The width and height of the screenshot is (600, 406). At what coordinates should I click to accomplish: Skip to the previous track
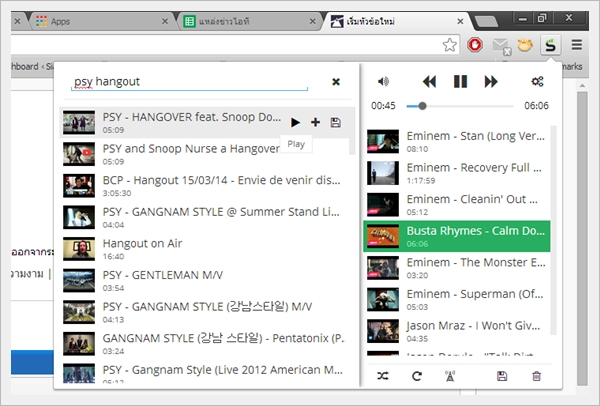429,82
